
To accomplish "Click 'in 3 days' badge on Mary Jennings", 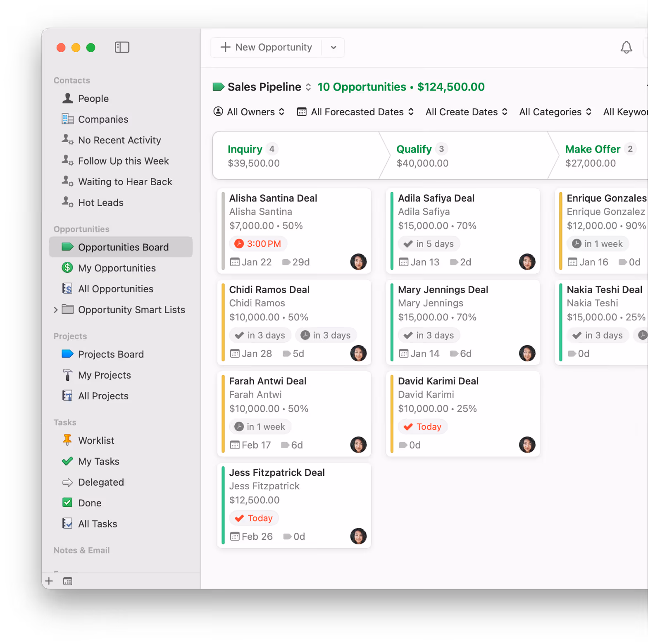I will pyautogui.click(x=429, y=335).
